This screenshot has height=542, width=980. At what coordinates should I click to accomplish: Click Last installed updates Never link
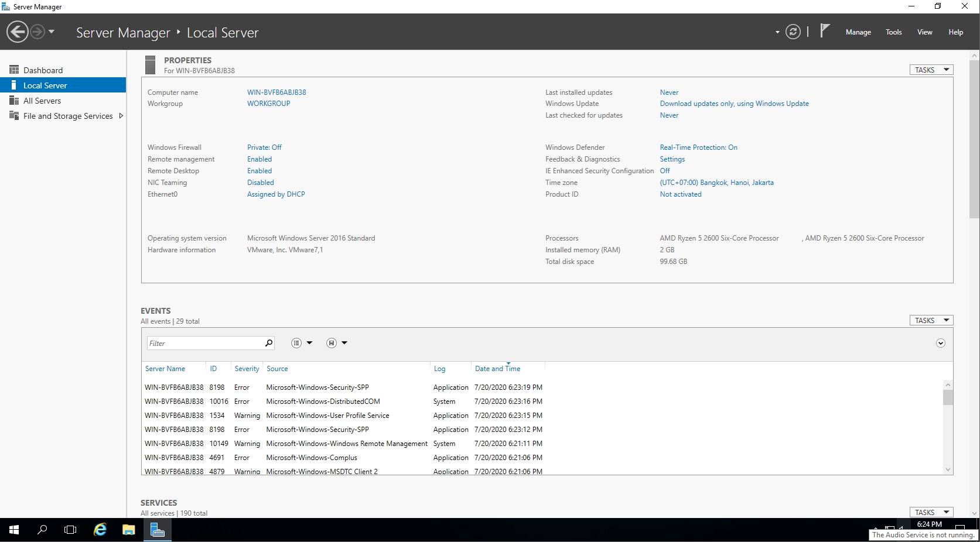pyautogui.click(x=669, y=92)
